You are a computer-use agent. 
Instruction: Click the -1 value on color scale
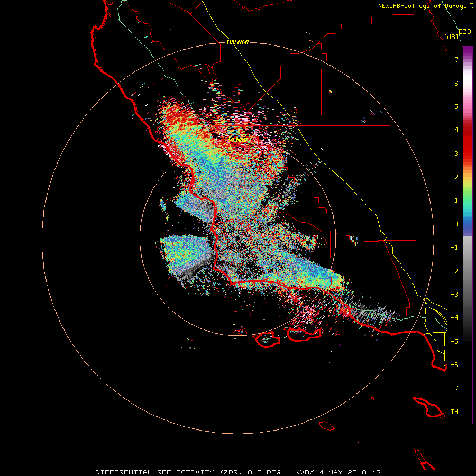(x=454, y=248)
